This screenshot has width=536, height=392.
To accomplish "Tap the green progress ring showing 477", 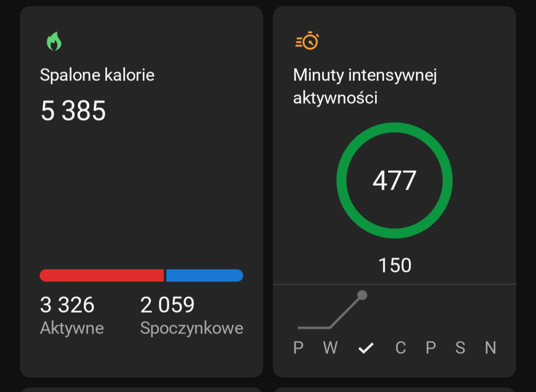I will 395,181.
